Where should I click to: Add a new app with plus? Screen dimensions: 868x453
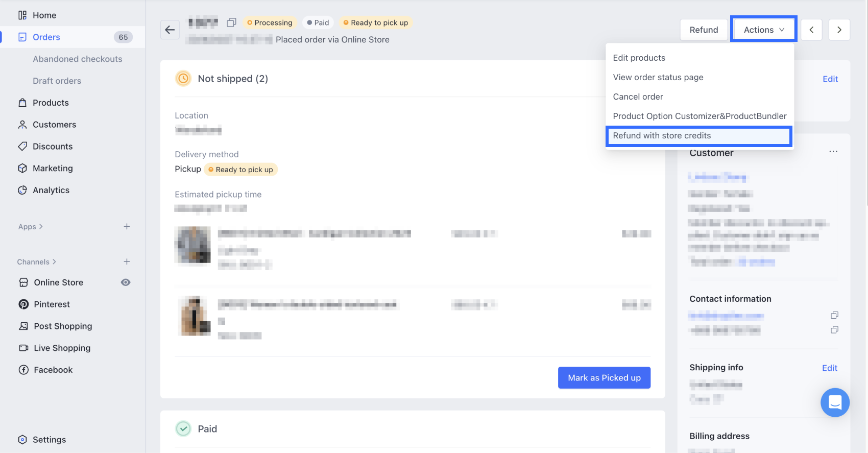click(x=127, y=226)
